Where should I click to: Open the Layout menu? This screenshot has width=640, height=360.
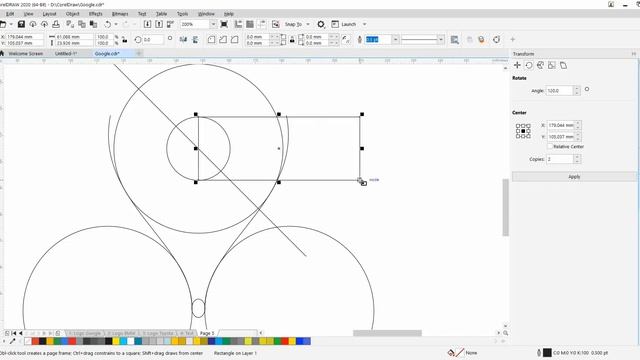pyautogui.click(x=49, y=14)
